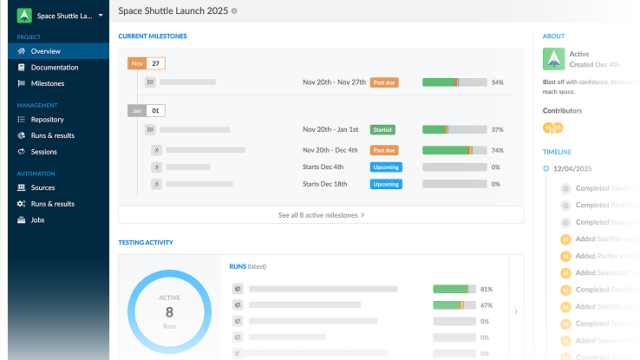Click the Nov 20th - Jan 1st date text
The height and width of the screenshot is (360, 640).
331,129
